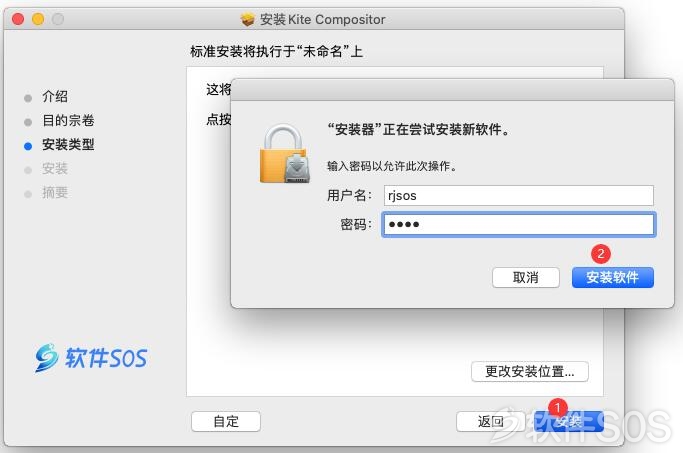Click the padlock installer icon
The width and height of the screenshot is (683, 453).
285,154
